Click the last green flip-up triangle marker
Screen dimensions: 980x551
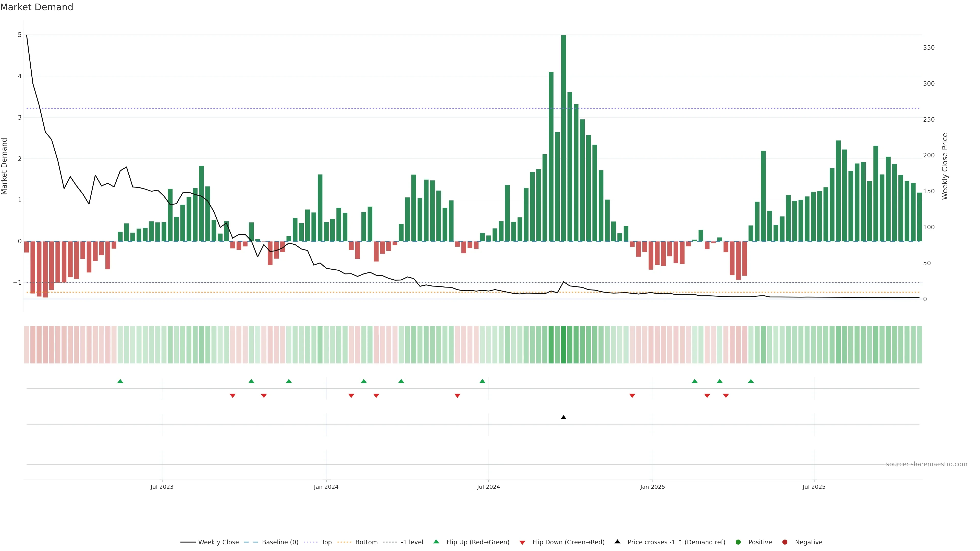751,381
